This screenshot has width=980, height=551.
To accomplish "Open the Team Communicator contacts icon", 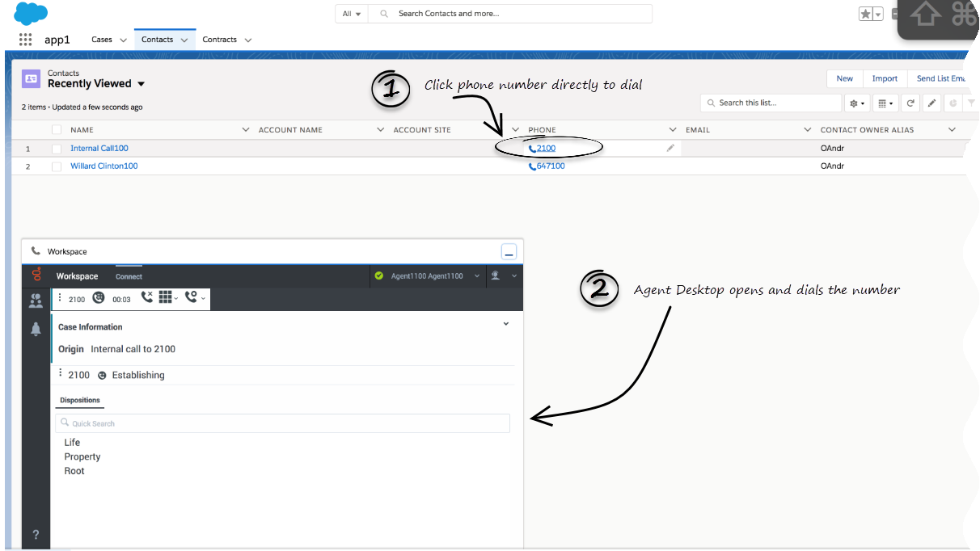I will pyautogui.click(x=36, y=301).
